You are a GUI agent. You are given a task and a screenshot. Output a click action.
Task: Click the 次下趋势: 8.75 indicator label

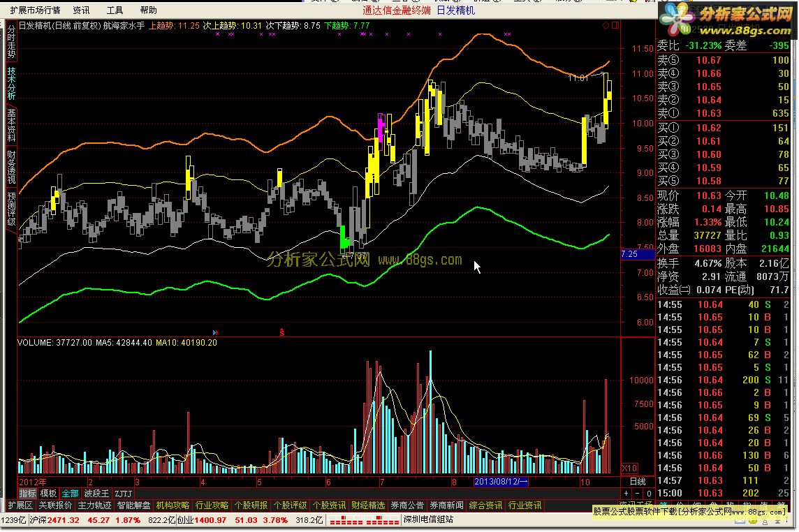coord(293,25)
